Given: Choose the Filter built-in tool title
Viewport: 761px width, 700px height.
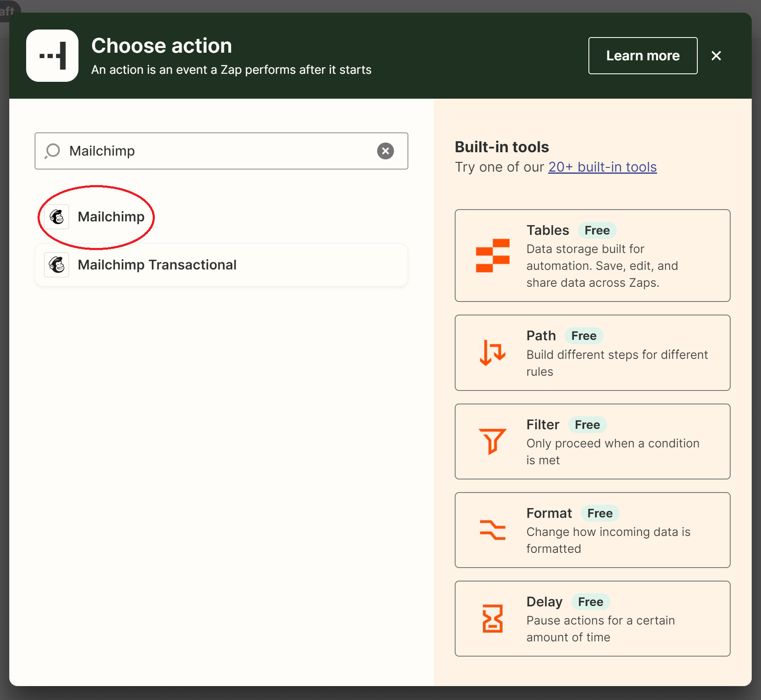Looking at the screenshot, I should pyautogui.click(x=542, y=425).
